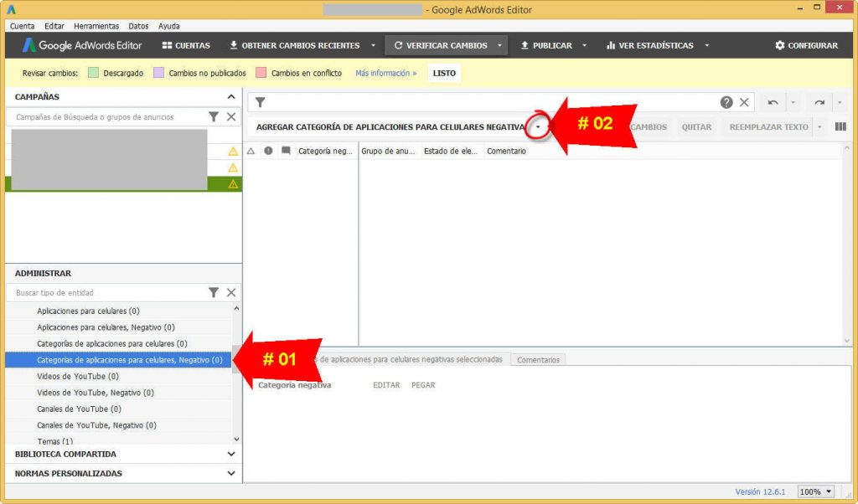Image resolution: width=858 pixels, height=504 pixels.
Task: Click the Publicar upload icon
Action: click(525, 46)
